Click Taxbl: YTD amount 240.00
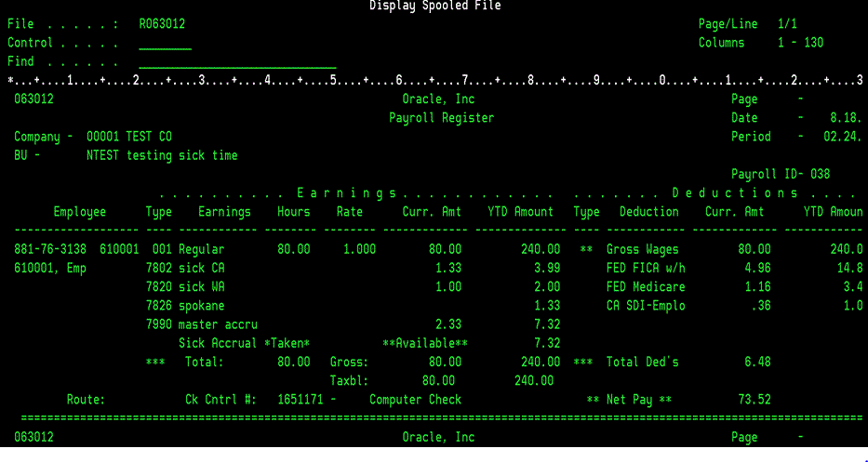Image resolution: width=868 pixels, height=462 pixels. 534,381
